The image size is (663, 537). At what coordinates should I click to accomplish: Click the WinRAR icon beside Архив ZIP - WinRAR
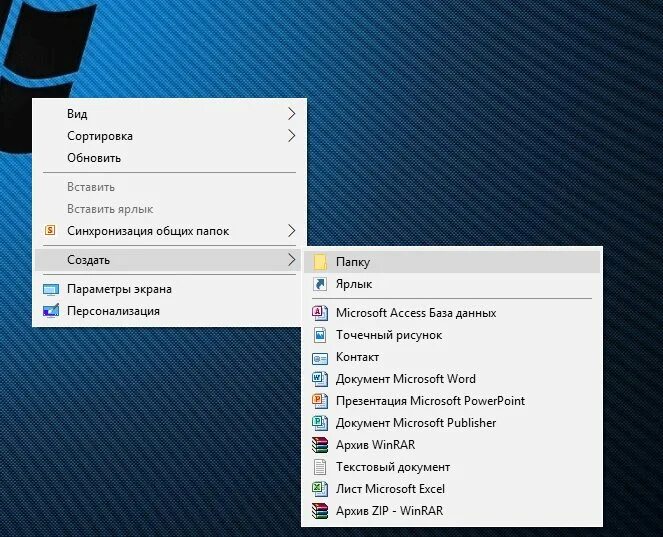[x=320, y=511]
